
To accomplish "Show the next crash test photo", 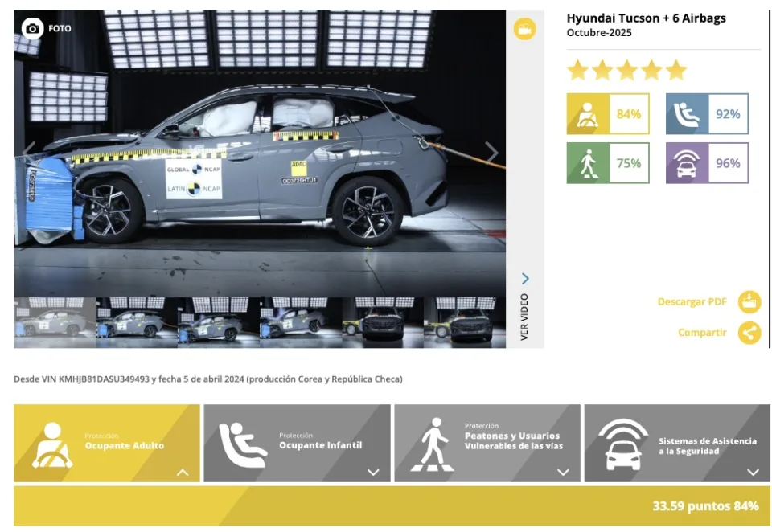I will [491, 152].
